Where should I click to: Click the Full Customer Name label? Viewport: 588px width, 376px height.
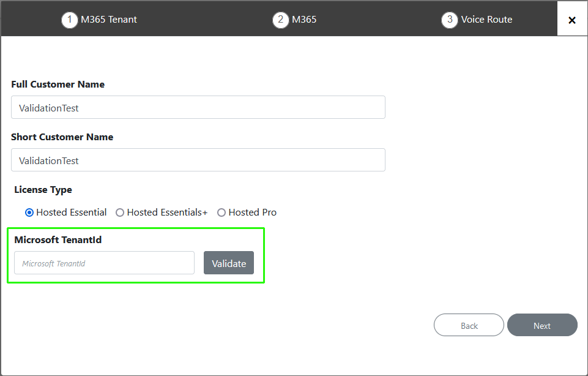pyautogui.click(x=58, y=85)
